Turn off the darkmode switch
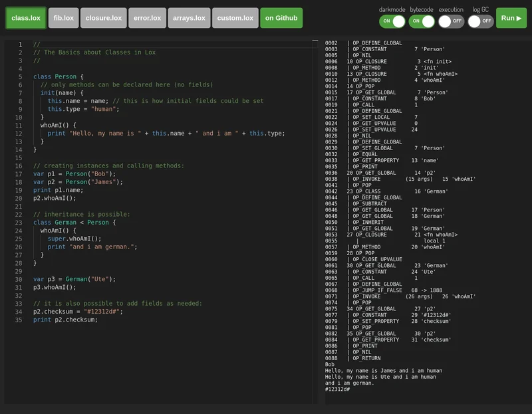The image size is (532, 414). 392,21
